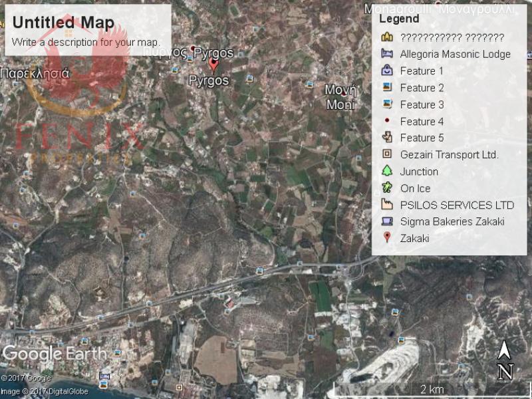Click the factory icon for PSILOS SERVICES LTD

387,205
